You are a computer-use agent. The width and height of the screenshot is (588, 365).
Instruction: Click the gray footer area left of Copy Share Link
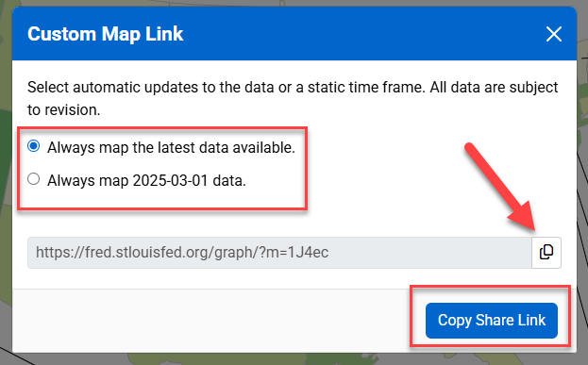210,321
